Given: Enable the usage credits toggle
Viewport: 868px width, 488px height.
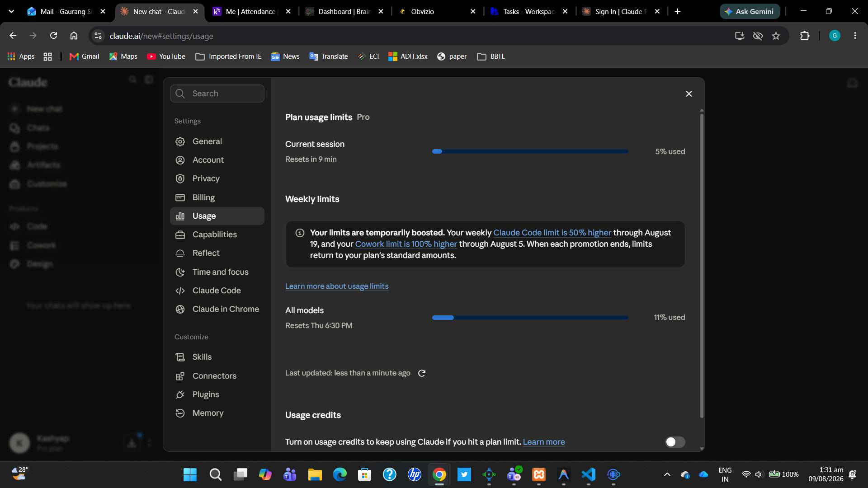Looking at the screenshot, I should [x=675, y=442].
